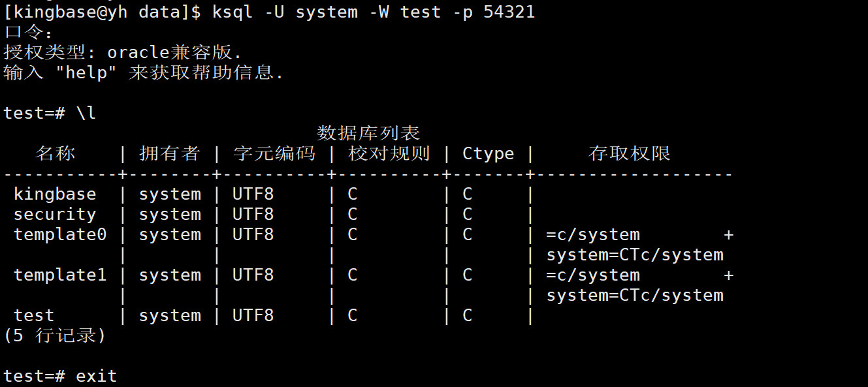Select the 校对规则 column header
This screenshot has width=868, height=387.
click(389, 153)
